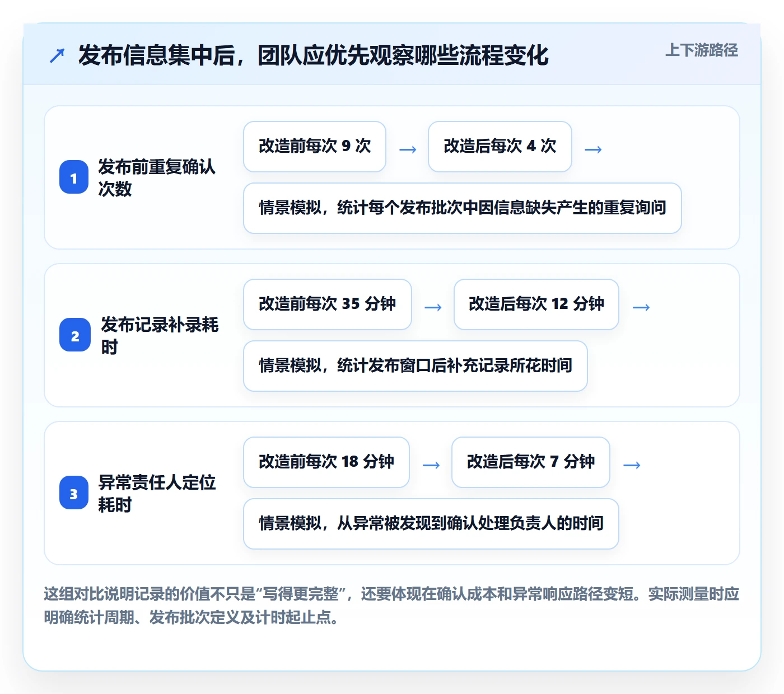Viewport: 784px width, 694px height.
Task: Click the footer paragraph starting with 这组对比说明
Action: point(391,606)
